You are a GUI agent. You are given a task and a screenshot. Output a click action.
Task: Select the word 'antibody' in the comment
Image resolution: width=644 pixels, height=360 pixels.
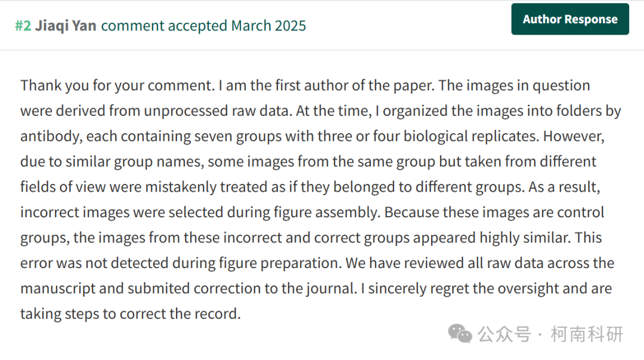tap(51, 137)
